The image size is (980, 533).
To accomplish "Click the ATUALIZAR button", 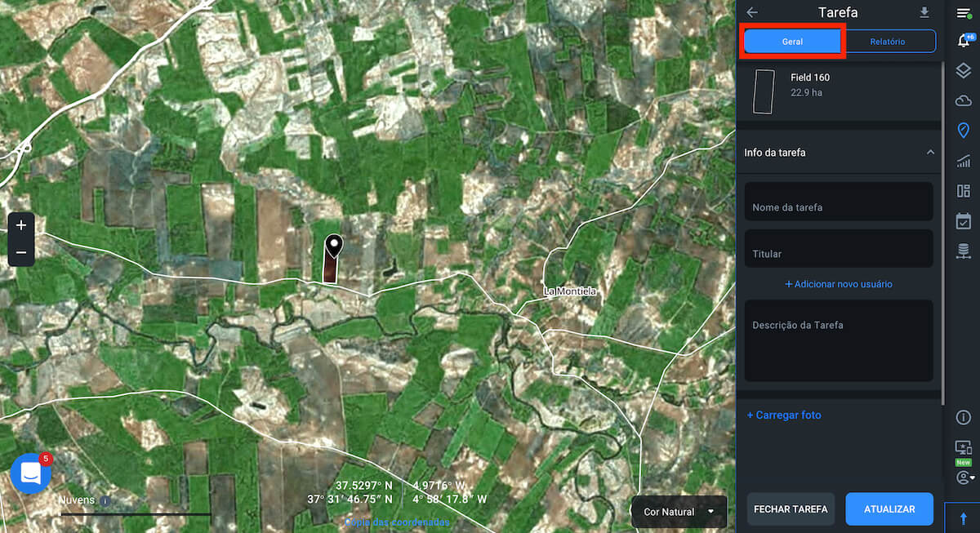I will 889,509.
